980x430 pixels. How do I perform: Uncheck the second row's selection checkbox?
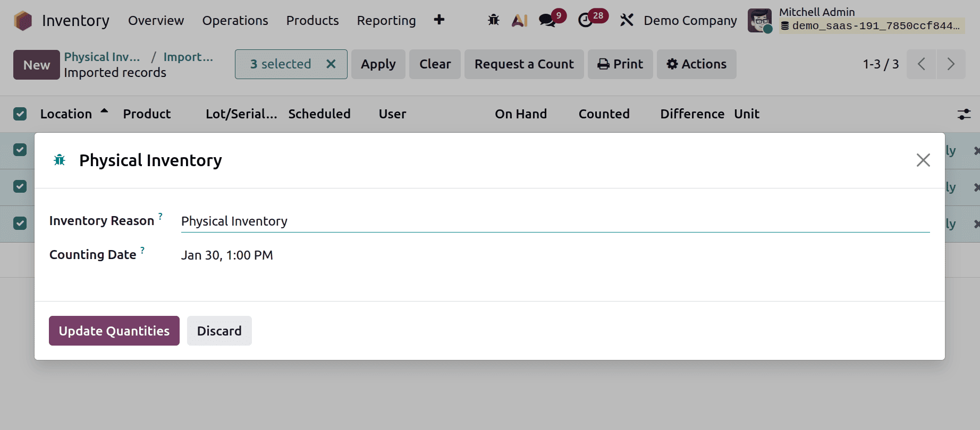point(20,186)
